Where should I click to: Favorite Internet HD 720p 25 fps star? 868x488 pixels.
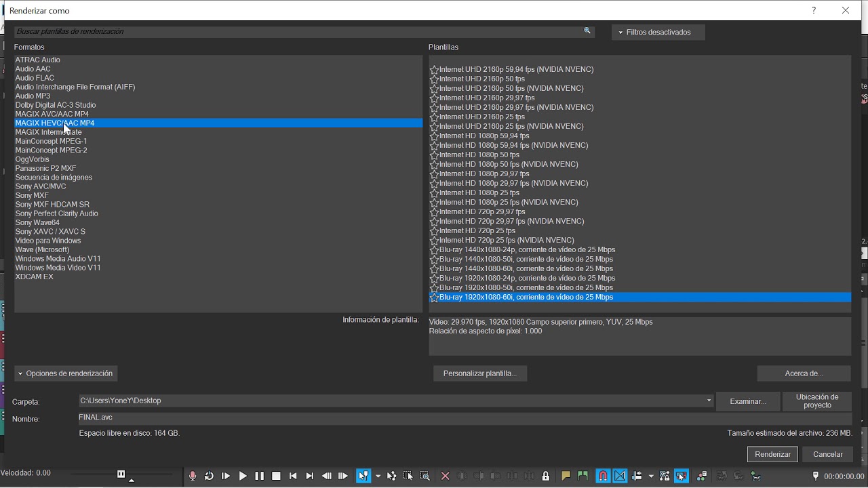tap(434, 230)
